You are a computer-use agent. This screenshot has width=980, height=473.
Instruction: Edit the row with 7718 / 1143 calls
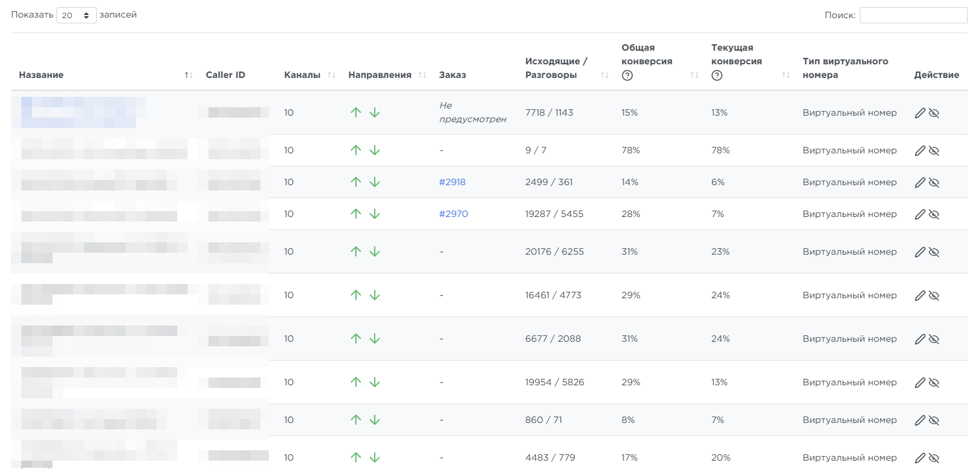tap(920, 113)
